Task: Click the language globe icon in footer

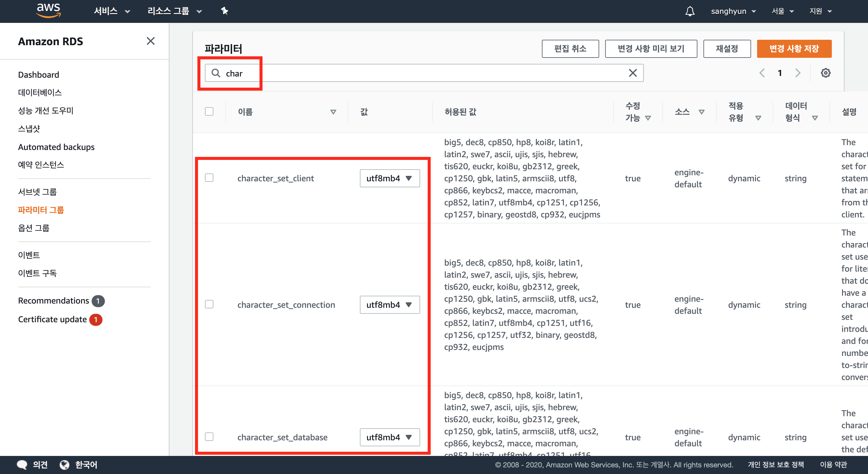Action: [x=64, y=465]
